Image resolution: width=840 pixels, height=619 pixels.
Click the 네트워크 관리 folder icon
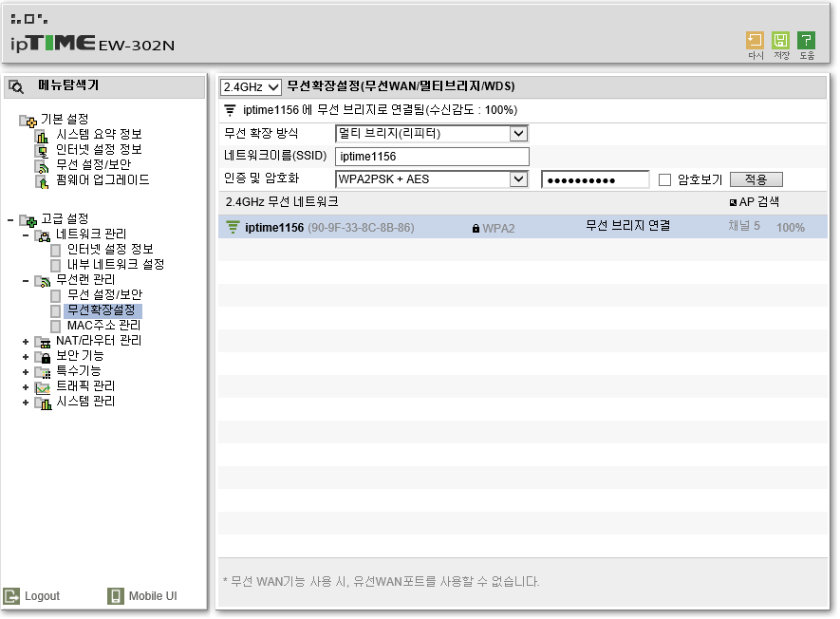tap(43, 235)
